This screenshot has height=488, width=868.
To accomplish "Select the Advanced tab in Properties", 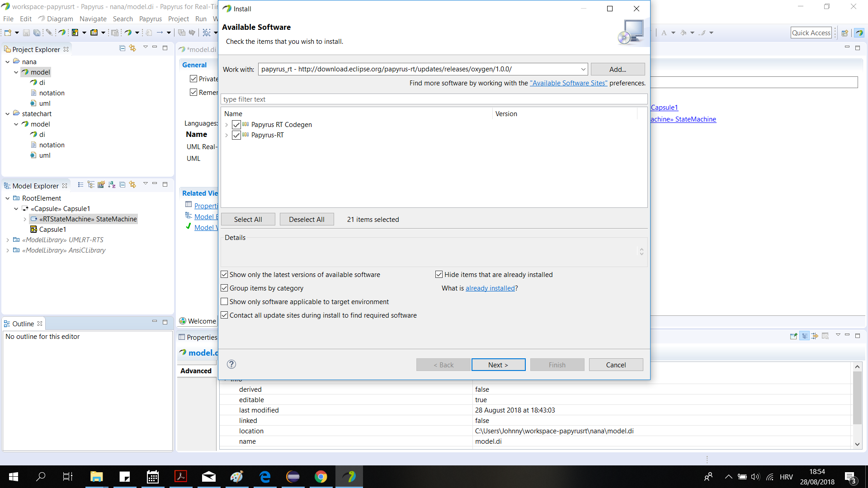I will (196, 371).
